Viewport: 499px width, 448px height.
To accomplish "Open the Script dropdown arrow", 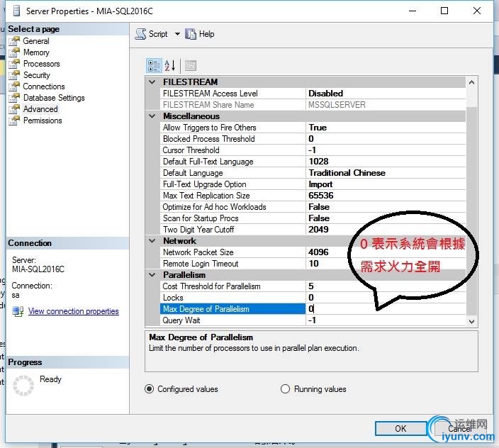I will click(x=177, y=34).
